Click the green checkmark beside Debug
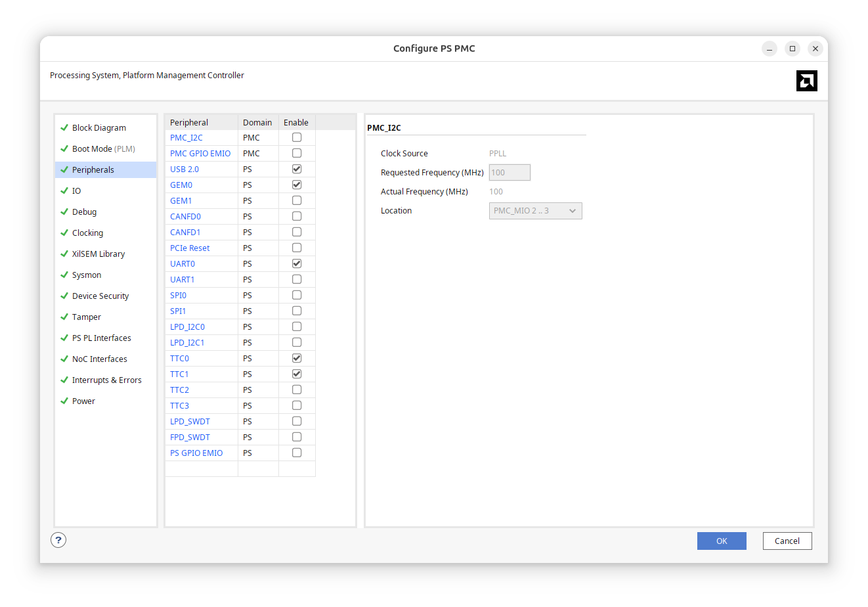Viewport: 868px width, 607px height. pos(64,212)
